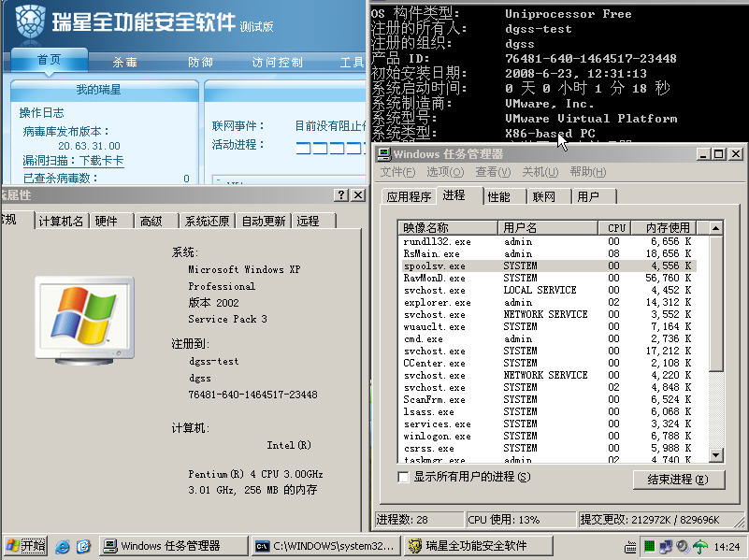This screenshot has width=749, height=560.
Task: Switch to 自动更新 tab in System Properties
Action: pos(263,221)
